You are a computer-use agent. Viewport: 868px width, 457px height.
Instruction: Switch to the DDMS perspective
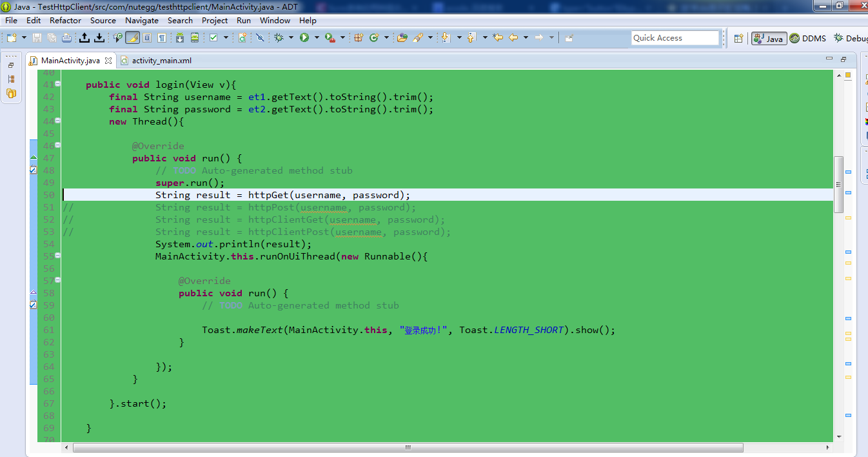coord(808,38)
